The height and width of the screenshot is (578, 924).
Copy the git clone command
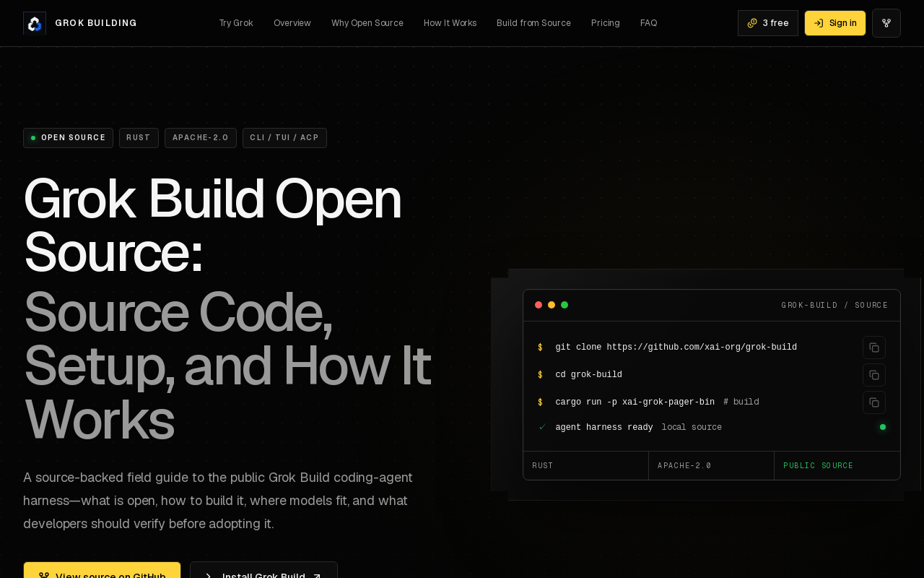point(874,348)
